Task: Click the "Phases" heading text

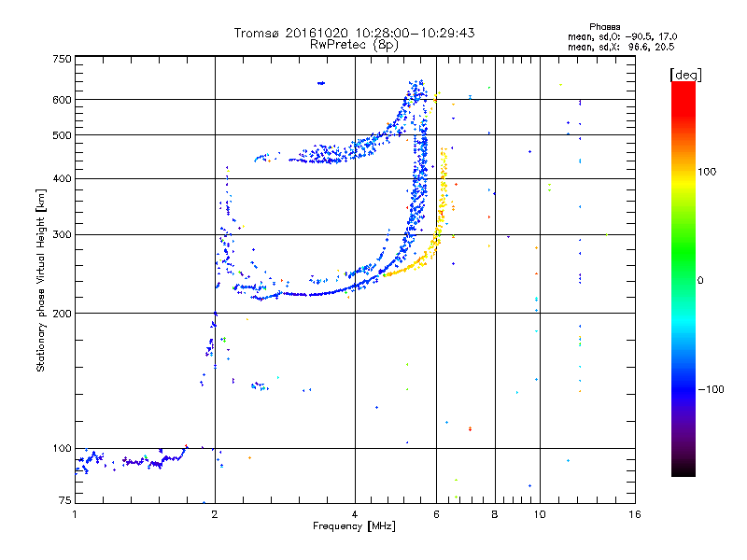Action: point(604,27)
